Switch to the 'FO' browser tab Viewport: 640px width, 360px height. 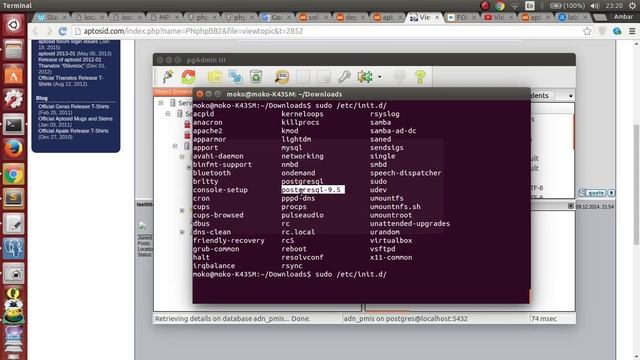coord(461,18)
